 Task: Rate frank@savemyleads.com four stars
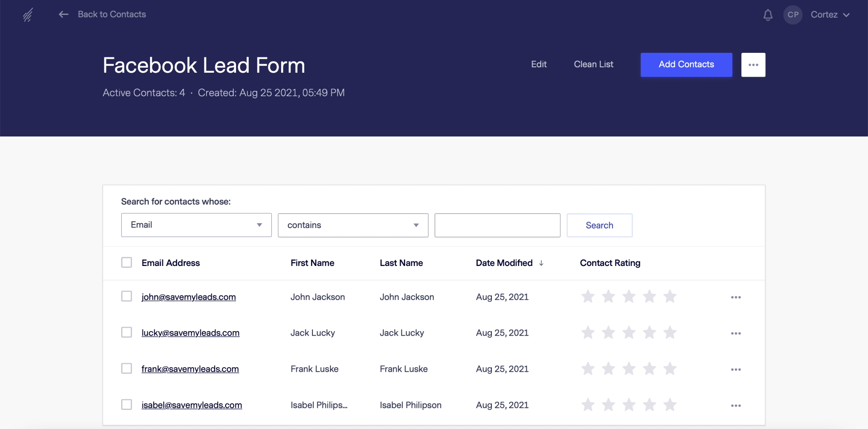649,368
